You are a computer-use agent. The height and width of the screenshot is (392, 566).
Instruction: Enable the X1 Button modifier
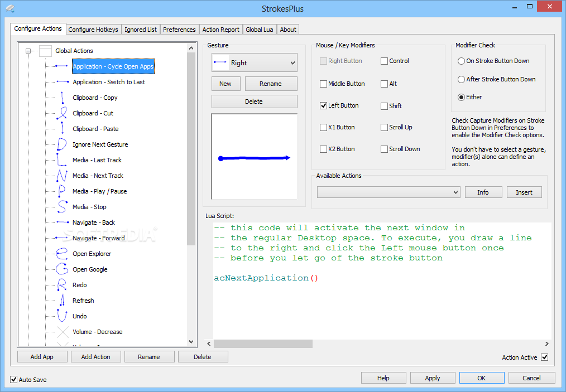coord(323,127)
